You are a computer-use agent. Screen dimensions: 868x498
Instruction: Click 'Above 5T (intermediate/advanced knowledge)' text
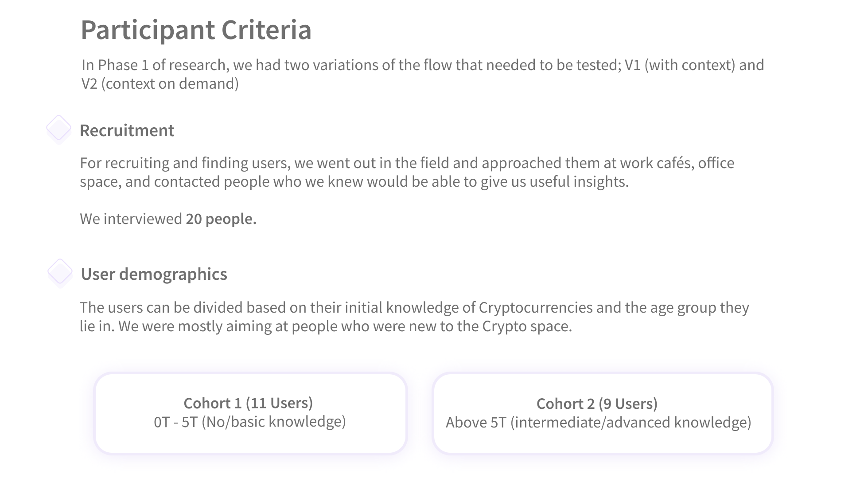tap(599, 422)
